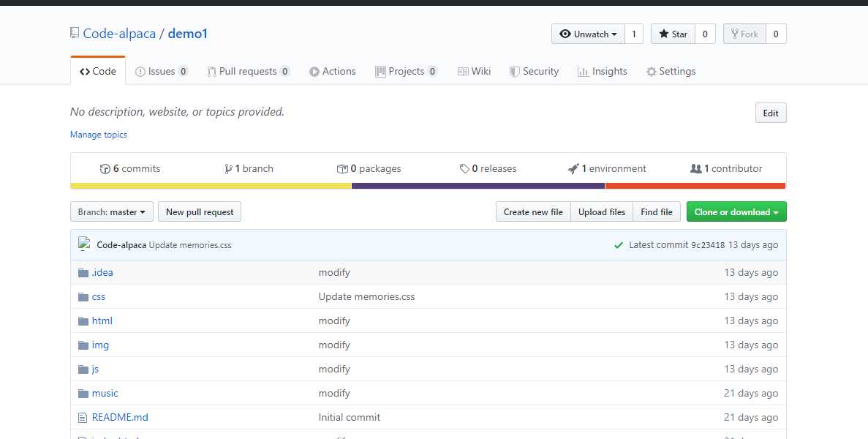The width and height of the screenshot is (868, 439).
Task: Open the Code-alpaca owner link
Action: pos(119,33)
